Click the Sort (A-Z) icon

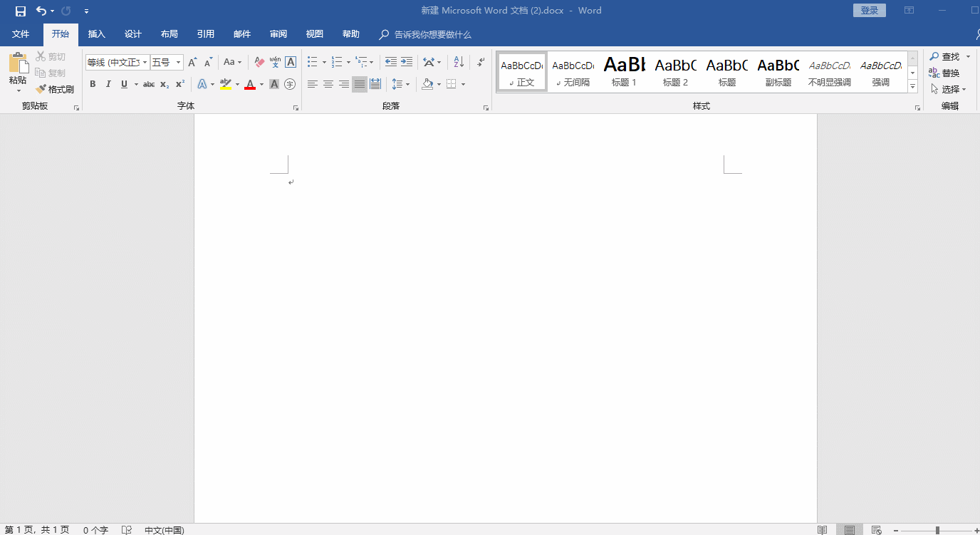pyautogui.click(x=459, y=63)
